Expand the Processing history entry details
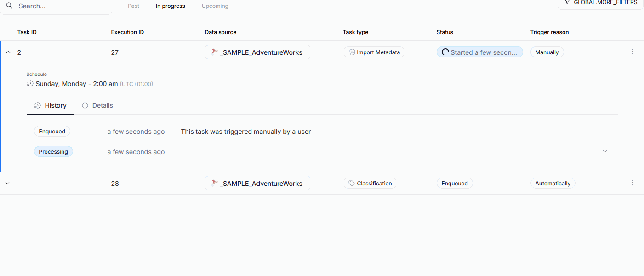644x276 pixels. 605,151
